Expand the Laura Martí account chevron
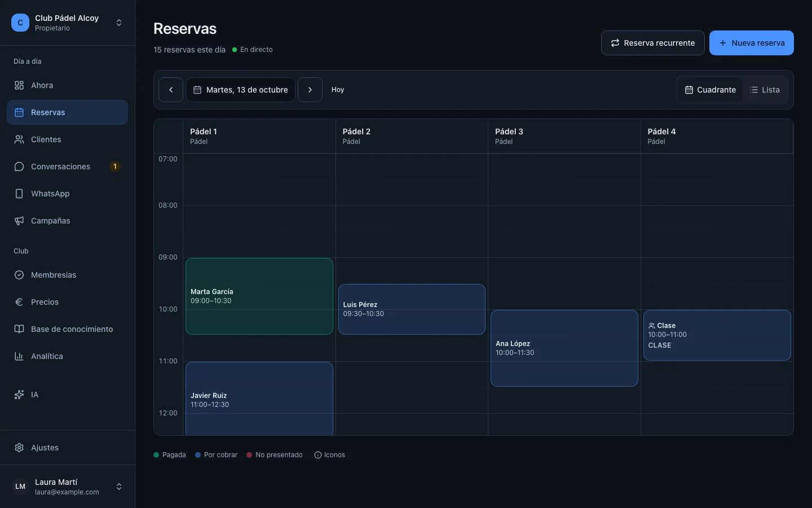The height and width of the screenshot is (508, 812). [x=119, y=487]
